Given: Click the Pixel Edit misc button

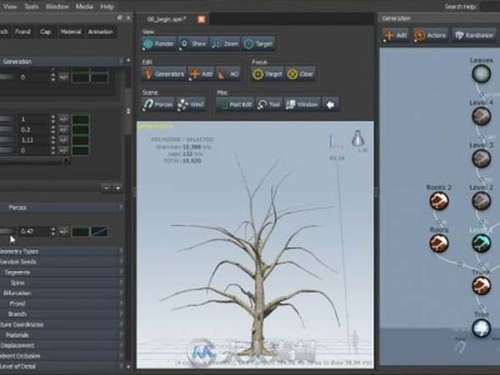Looking at the screenshot, I should tap(235, 104).
